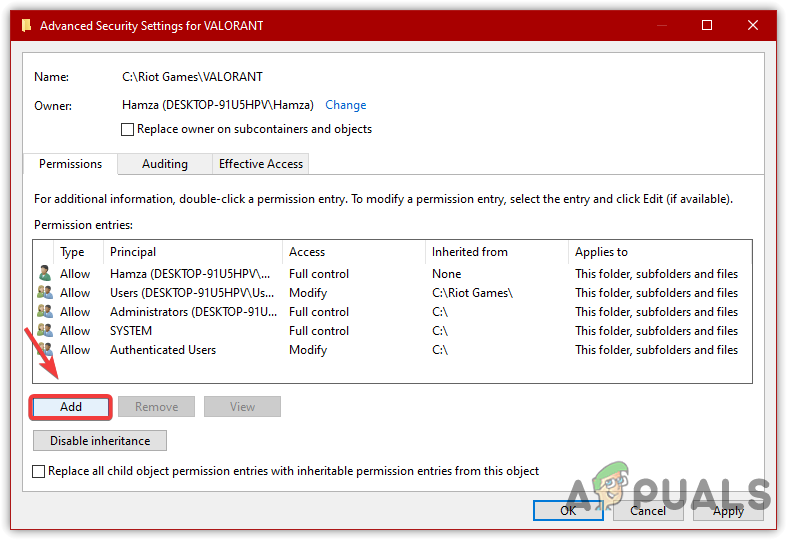Click Modify in the Users row

pyautogui.click(x=308, y=293)
